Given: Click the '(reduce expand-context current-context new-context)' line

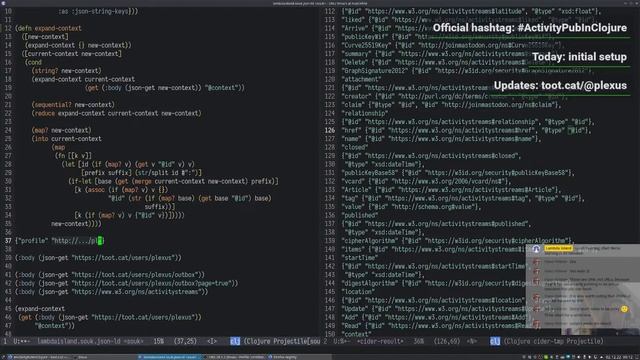Looking at the screenshot, I should [116, 113].
